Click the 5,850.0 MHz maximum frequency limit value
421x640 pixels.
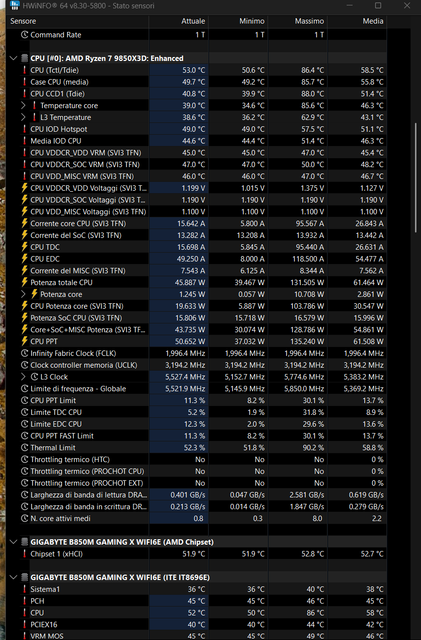click(304, 389)
